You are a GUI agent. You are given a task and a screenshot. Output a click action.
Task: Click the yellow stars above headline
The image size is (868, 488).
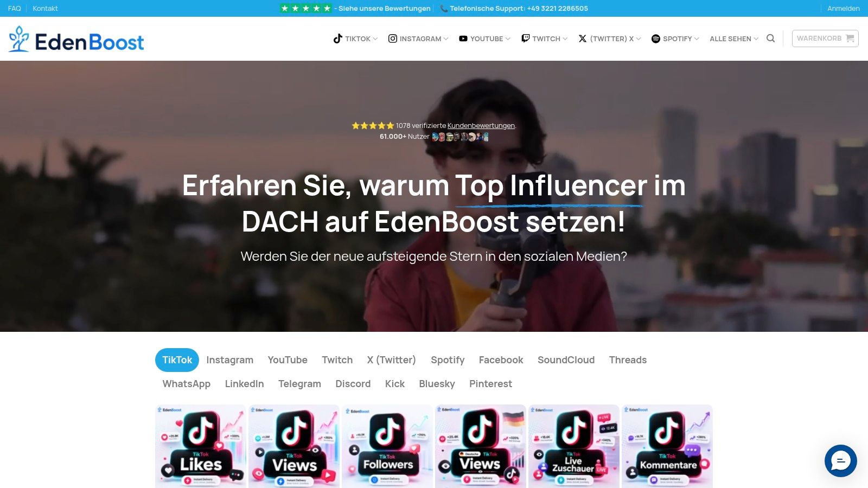[x=373, y=125]
